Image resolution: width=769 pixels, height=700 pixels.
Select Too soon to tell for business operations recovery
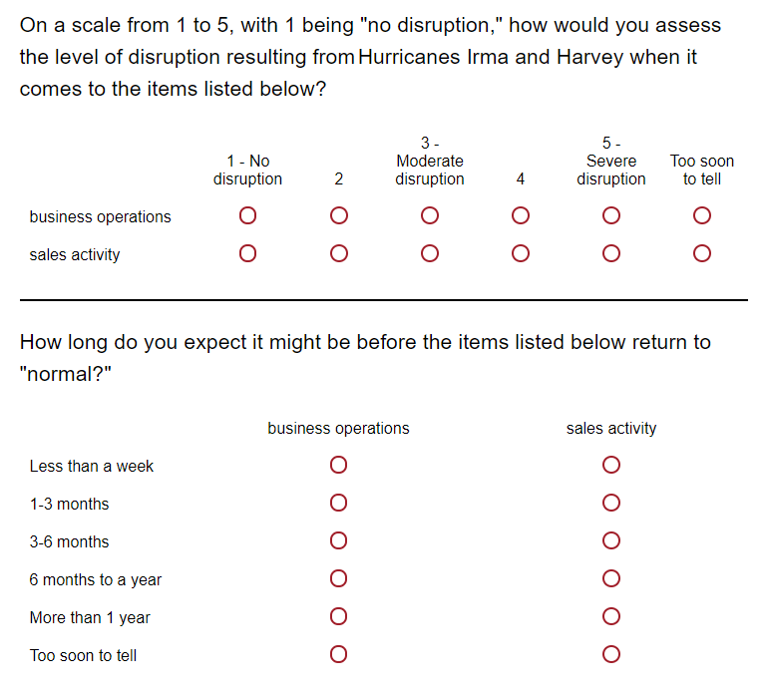[x=338, y=654]
